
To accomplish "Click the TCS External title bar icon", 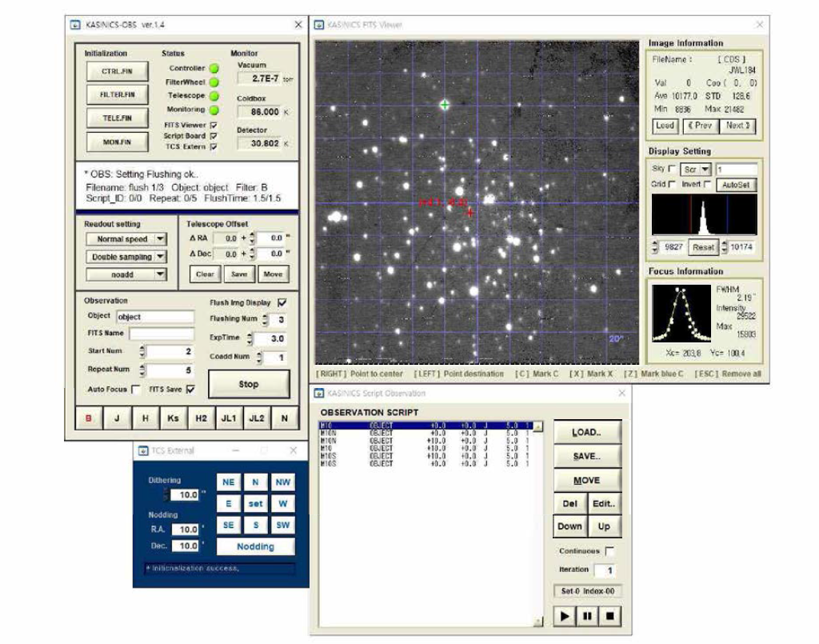I will click(x=142, y=450).
